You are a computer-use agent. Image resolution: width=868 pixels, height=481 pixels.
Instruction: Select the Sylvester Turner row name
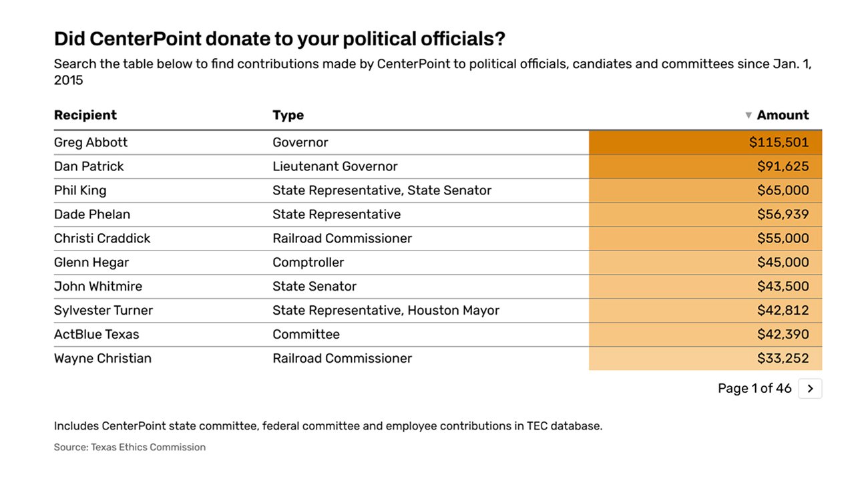coord(103,311)
